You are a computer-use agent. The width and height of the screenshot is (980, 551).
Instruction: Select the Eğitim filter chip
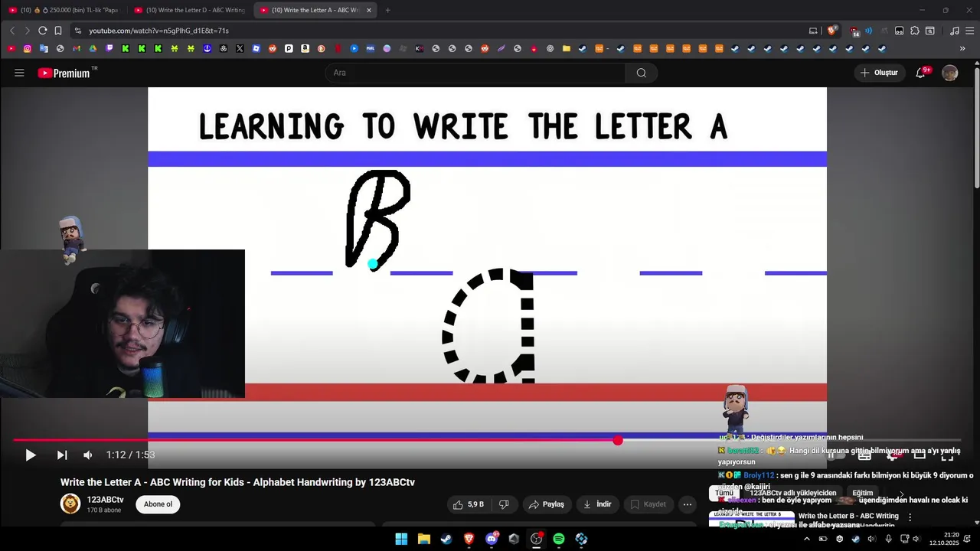coord(863,494)
